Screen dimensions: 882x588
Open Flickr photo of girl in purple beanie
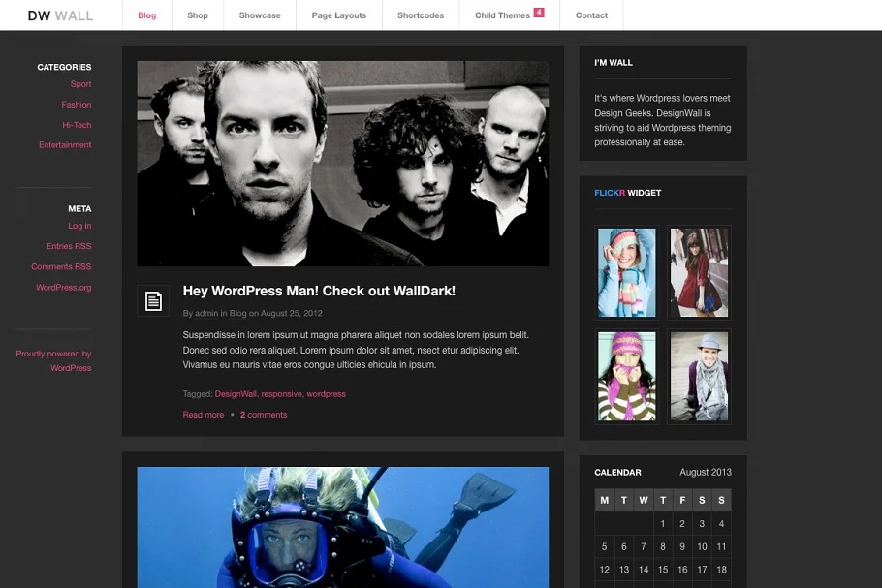(x=626, y=376)
